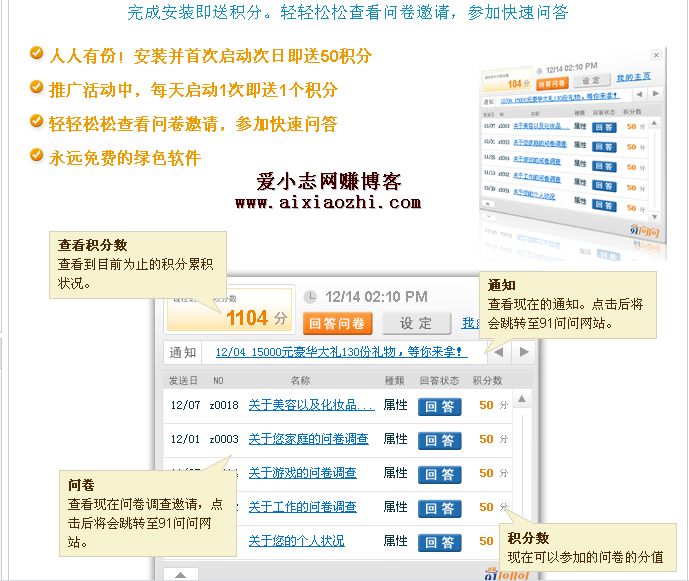Go to the previous notice arrow
Image resolution: width=689 pixels, height=581 pixels.
pos(500,352)
